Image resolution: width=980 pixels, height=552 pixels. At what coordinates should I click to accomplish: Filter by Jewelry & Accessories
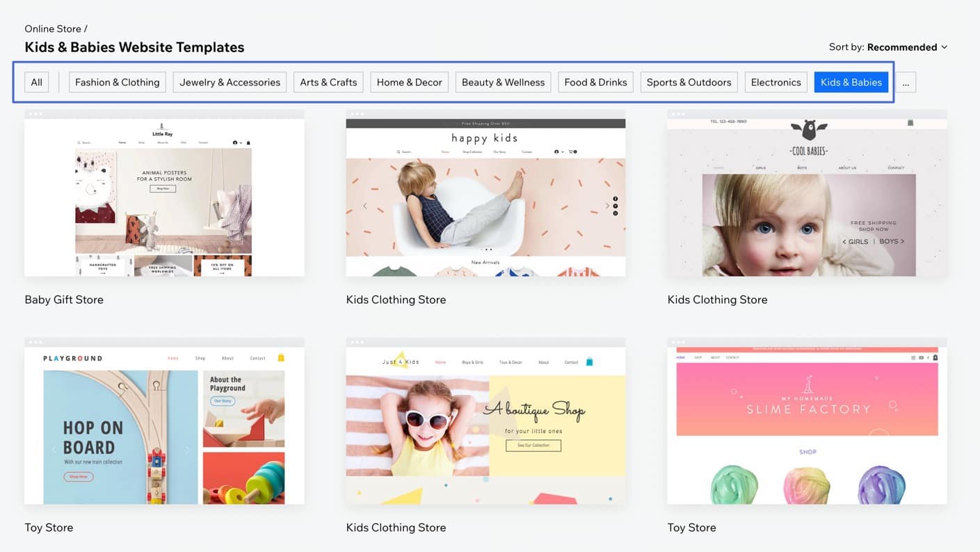(x=230, y=83)
